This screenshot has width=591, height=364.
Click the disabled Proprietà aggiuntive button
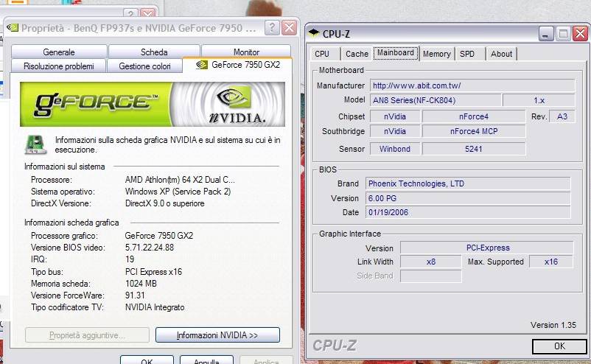coord(87,335)
